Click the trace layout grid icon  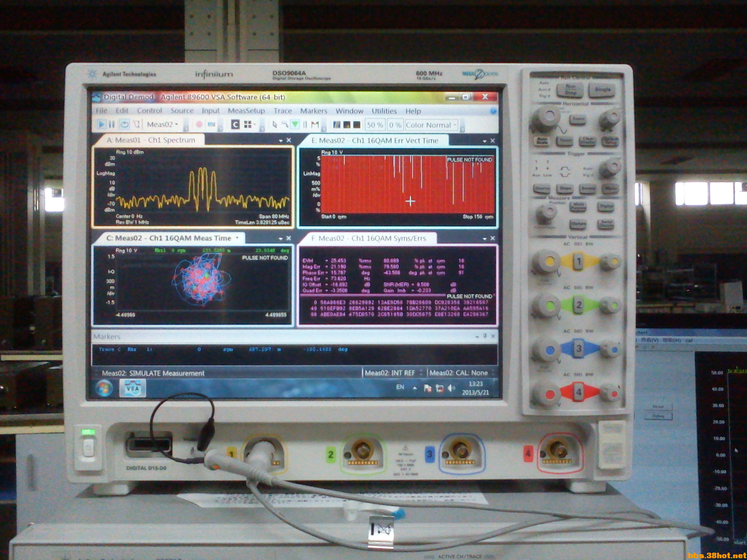coord(248,125)
